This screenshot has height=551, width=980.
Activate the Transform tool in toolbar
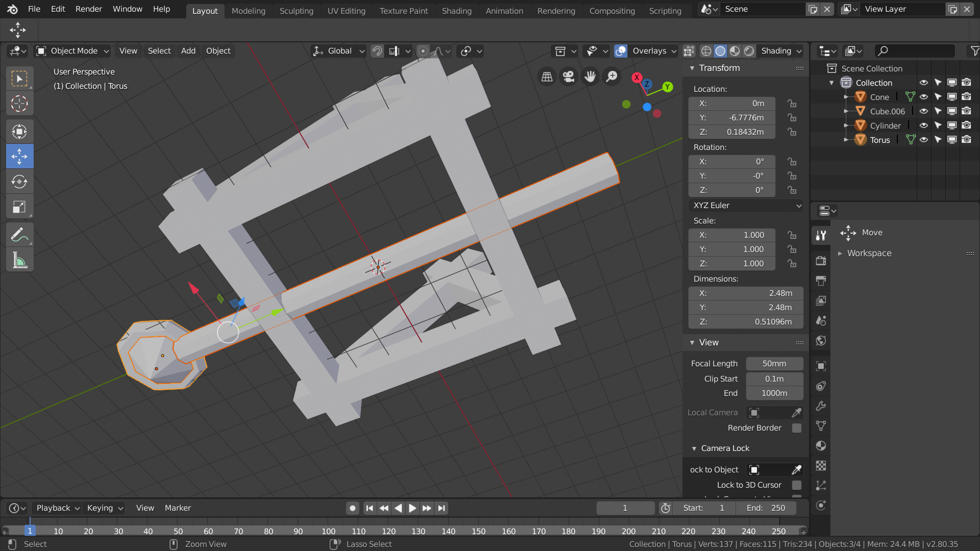click(x=19, y=132)
